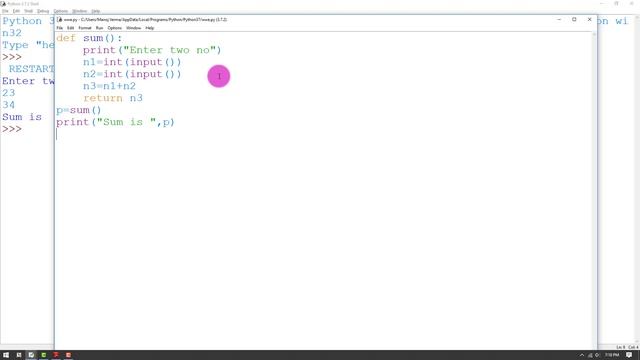Open the taskbar search icon
This screenshot has height=360, width=640.
[x=19, y=355]
